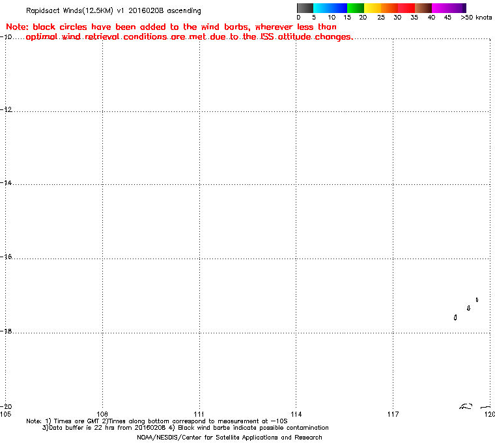The image size is (495, 448).
Task: Click the '108' longitude axis label
Action: tap(102, 414)
